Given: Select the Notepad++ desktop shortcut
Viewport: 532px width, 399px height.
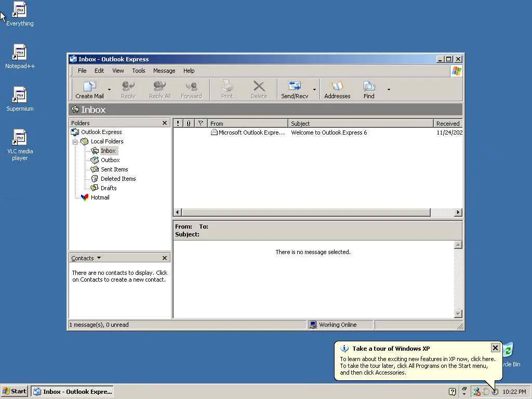Looking at the screenshot, I should click(20, 57).
